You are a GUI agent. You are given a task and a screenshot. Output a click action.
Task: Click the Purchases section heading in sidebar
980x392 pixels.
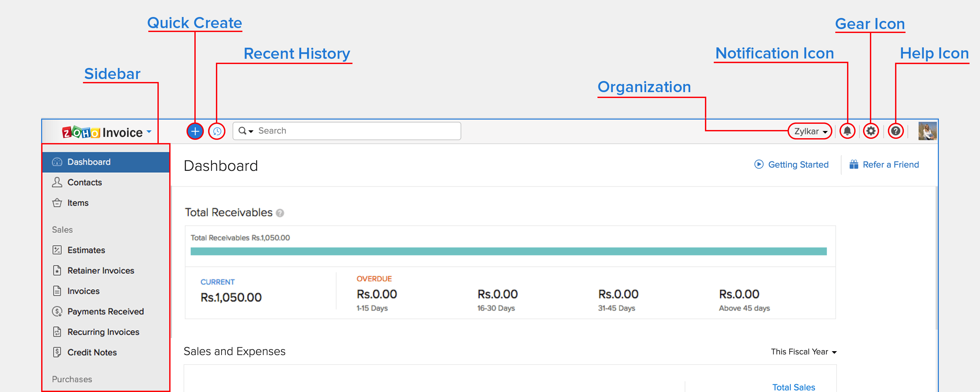[72, 380]
